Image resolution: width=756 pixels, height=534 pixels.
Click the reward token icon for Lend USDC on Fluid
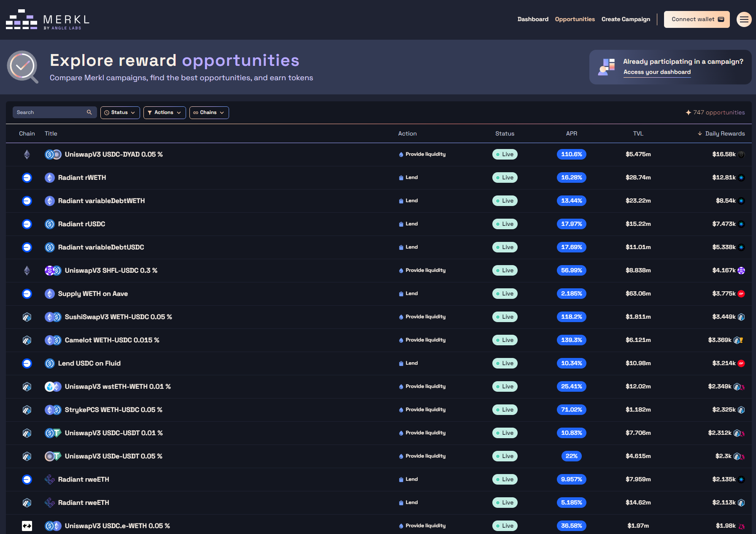pyautogui.click(x=741, y=363)
